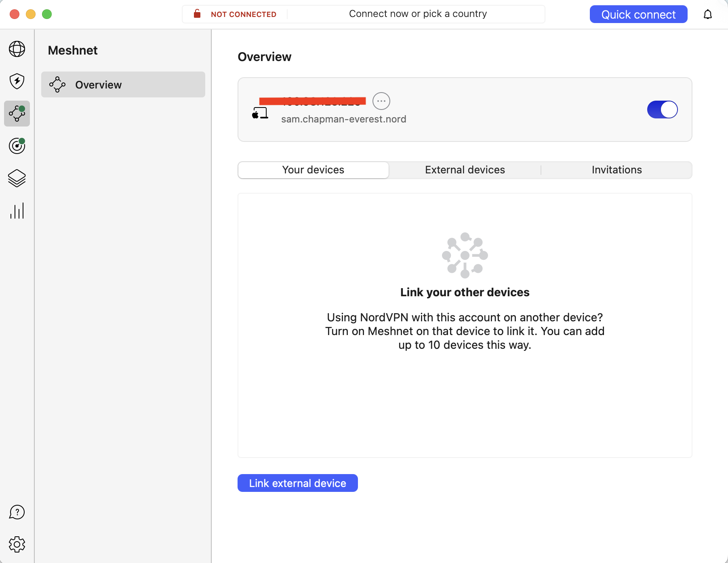Open the Settings gear icon
Screen dimensions: 728x563
(17, 544)
